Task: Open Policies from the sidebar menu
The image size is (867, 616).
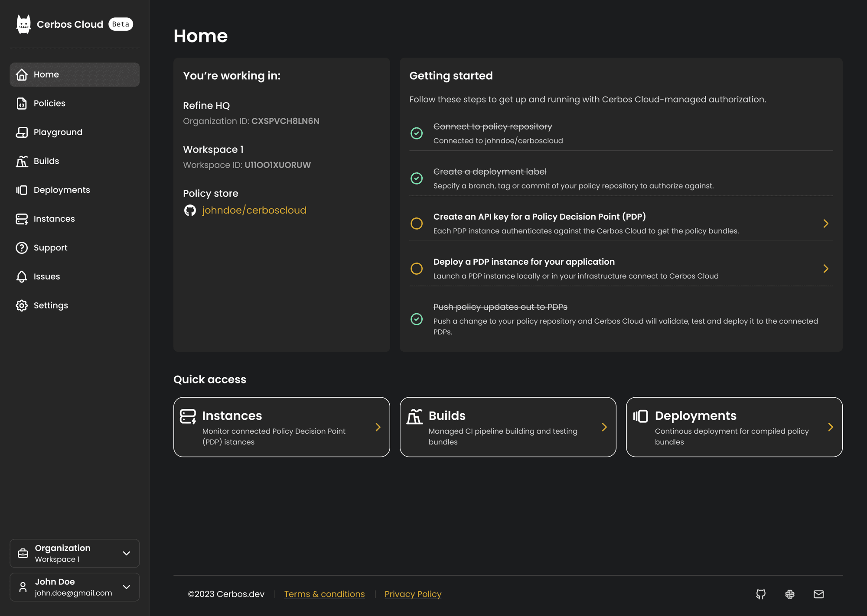Action: pyautogui.click(x=75, y=104)
